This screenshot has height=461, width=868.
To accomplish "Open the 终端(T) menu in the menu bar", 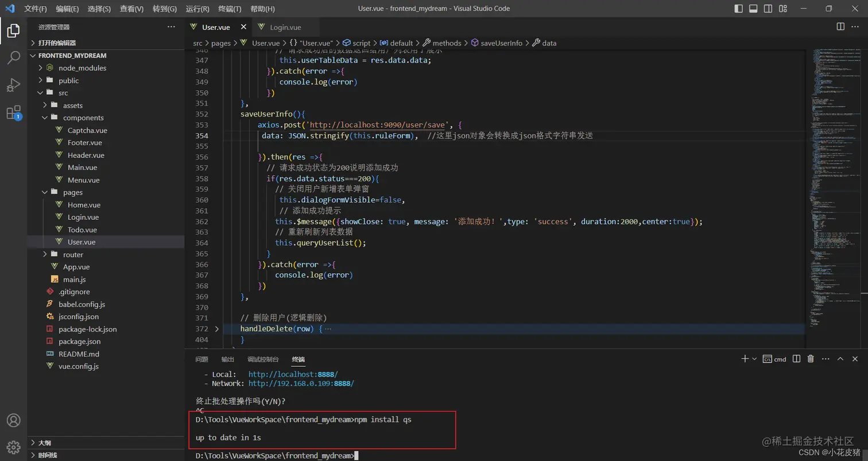I will tap(229, 8).
